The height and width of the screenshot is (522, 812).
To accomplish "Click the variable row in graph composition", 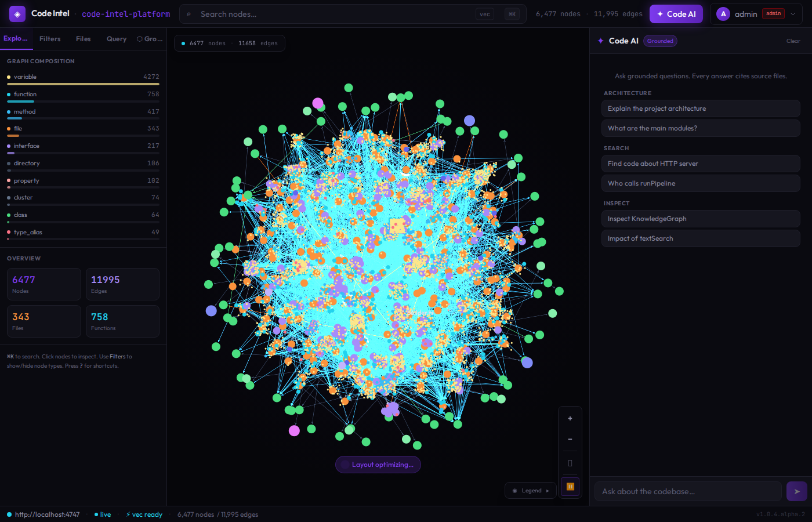I will pyautogui.click(x=83, y=78).
